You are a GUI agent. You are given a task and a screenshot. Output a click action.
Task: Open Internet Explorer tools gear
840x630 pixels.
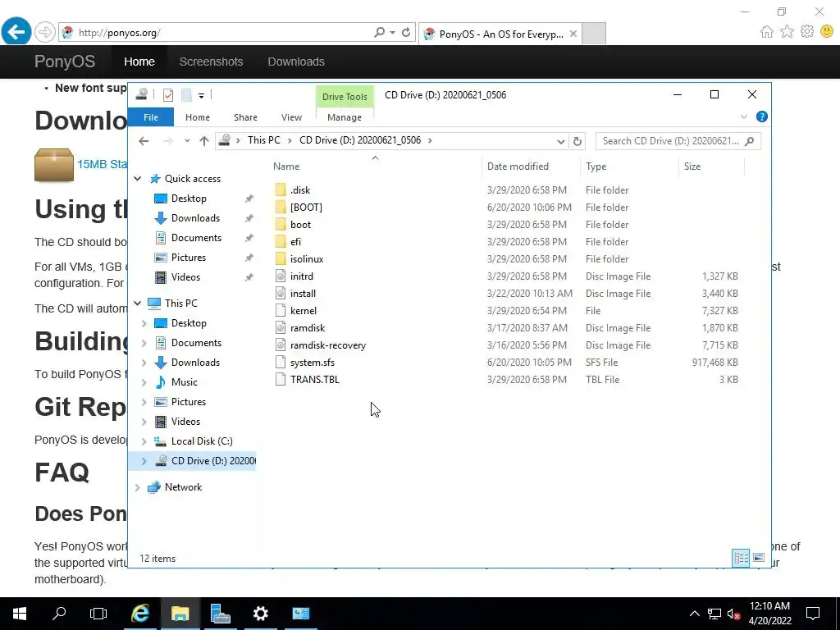click(807, 32)
